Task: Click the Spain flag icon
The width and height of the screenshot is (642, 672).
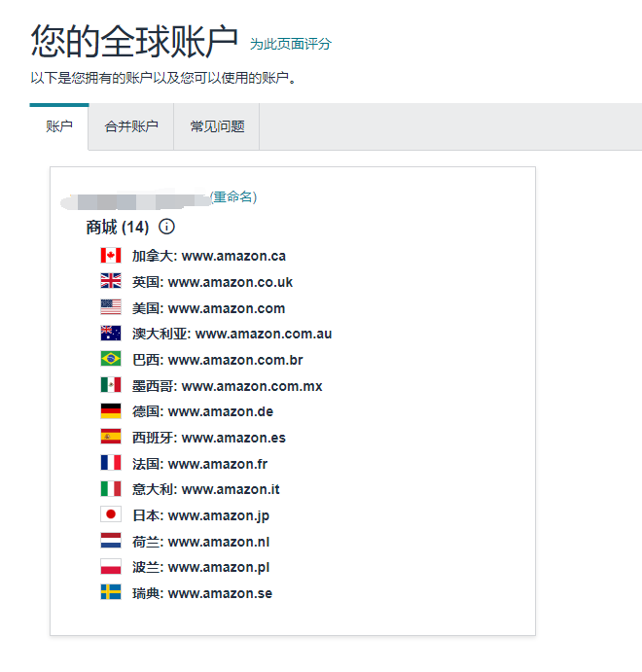Action: 111,437
